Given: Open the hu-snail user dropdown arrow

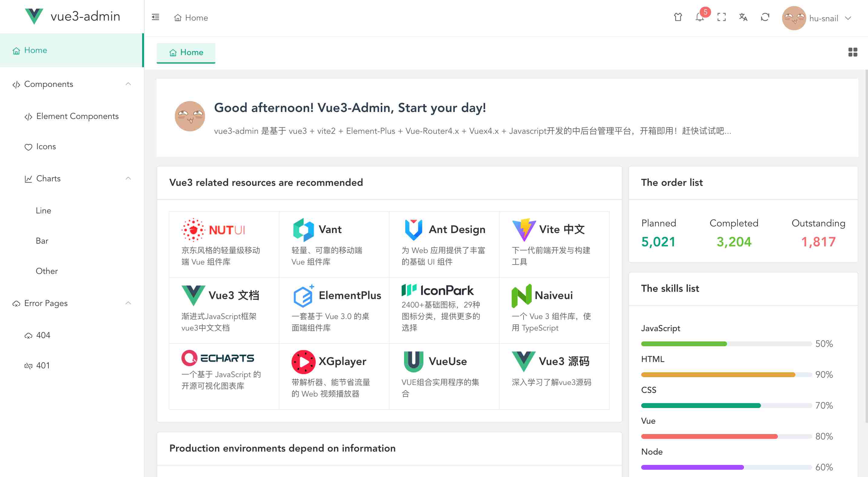Looking at the screenshot, I should click(x=848, y=18).
